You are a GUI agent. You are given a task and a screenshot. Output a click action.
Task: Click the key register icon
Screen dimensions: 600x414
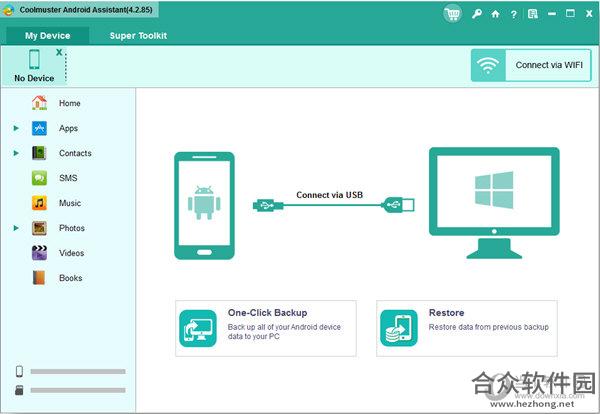tap(477, 14)
